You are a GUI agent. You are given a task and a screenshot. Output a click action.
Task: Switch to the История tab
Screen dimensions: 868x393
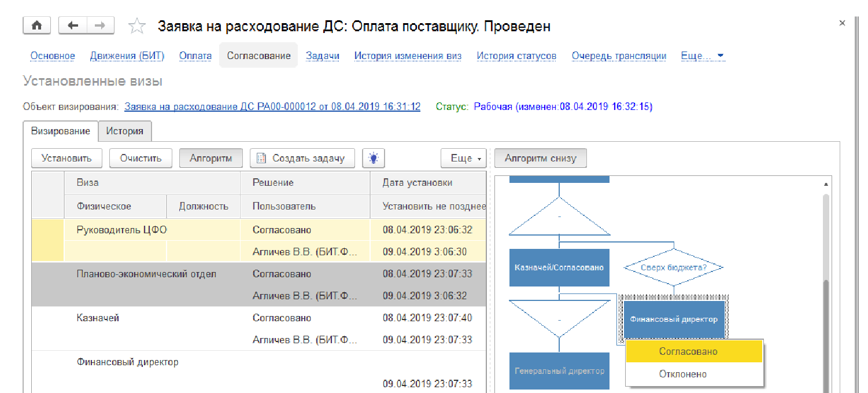pos(124,131)
